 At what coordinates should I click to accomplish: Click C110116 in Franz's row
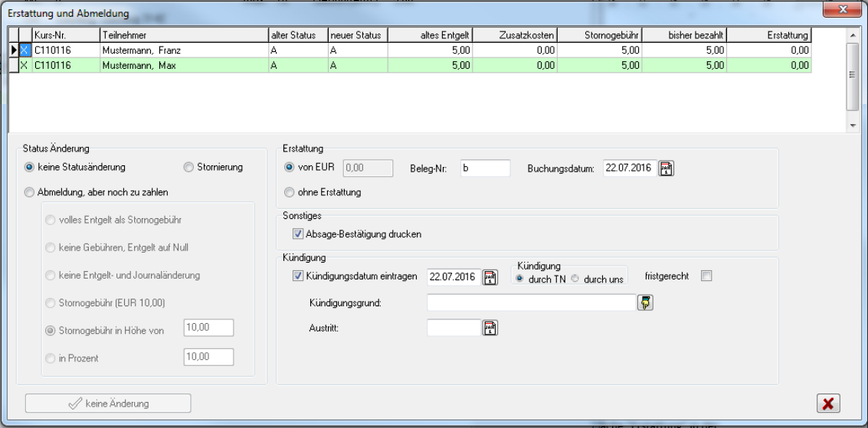tap(66, 51)
